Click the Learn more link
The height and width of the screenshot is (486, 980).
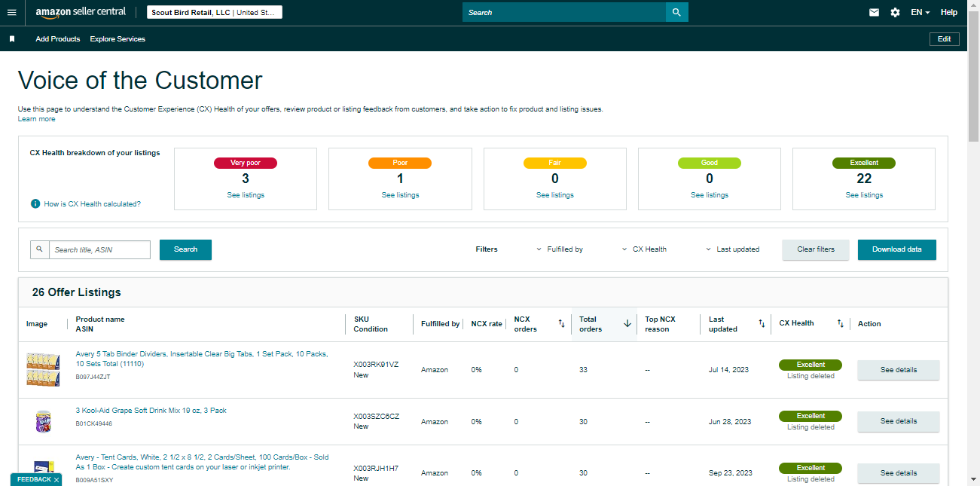(36, 119)
